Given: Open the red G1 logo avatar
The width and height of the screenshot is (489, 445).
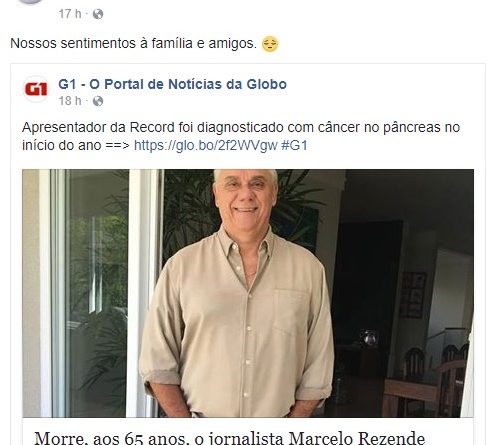Looking at the screenshot, I should [36, 89].
